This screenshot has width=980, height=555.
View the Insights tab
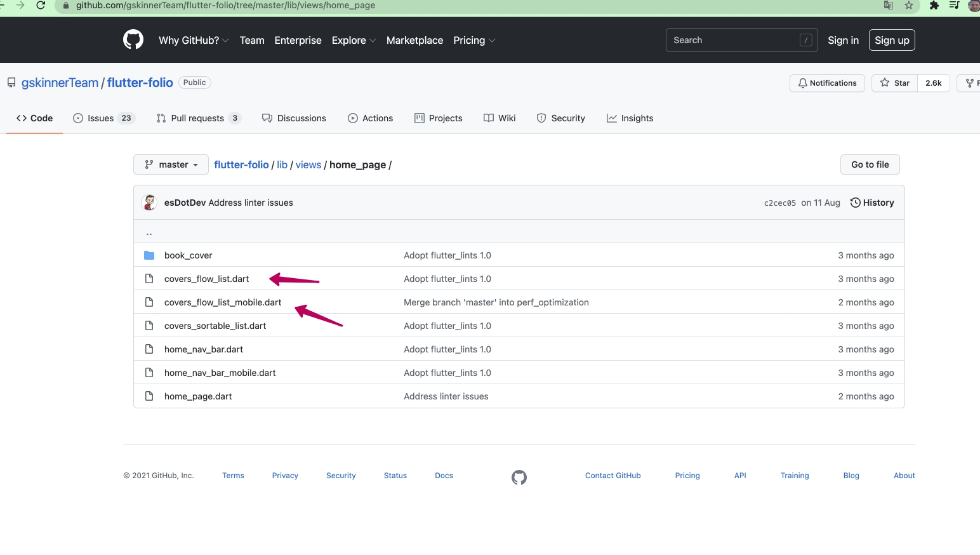tap(630, 118)
